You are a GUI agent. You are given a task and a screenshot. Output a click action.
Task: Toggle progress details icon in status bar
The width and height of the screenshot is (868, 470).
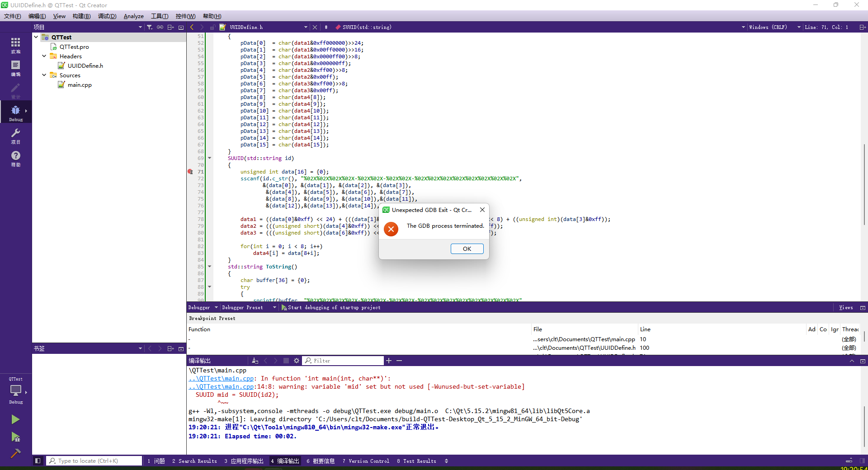point(849,461)
